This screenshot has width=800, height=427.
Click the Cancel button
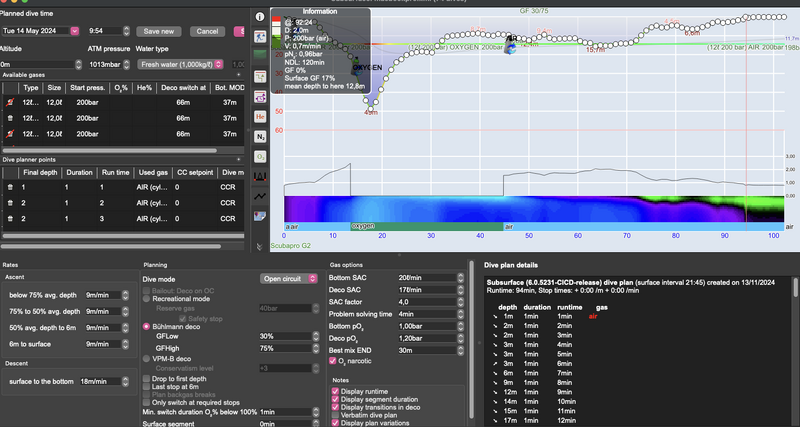[x=207, y=31]
